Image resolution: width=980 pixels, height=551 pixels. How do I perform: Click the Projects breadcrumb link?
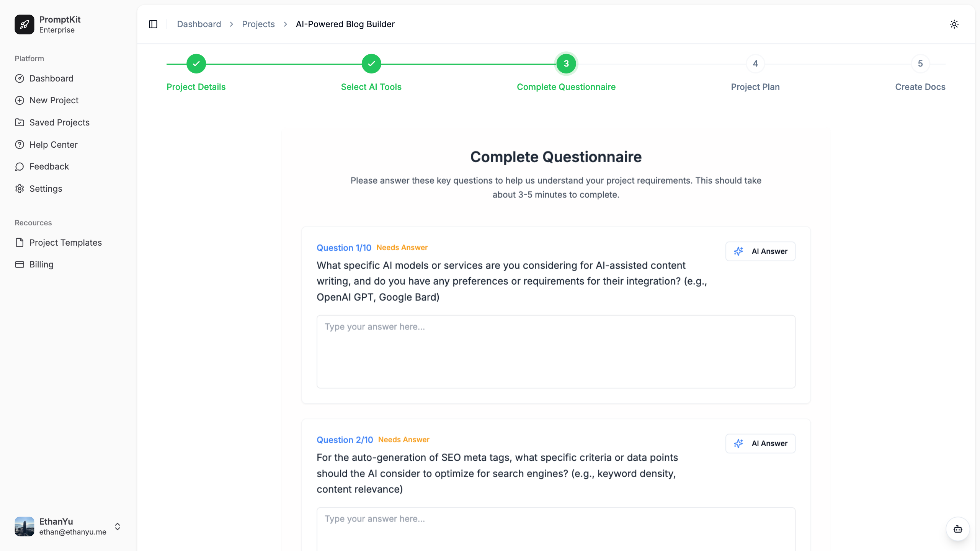[258, 24]
